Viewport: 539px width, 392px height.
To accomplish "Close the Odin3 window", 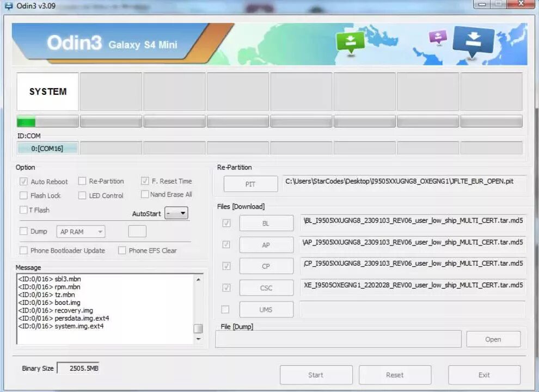I will tap(521, 4).
